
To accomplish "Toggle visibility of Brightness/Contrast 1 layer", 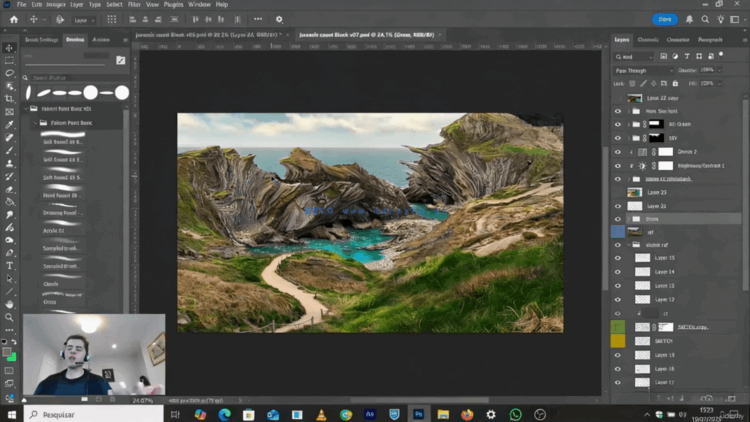I will click(617, 165).
